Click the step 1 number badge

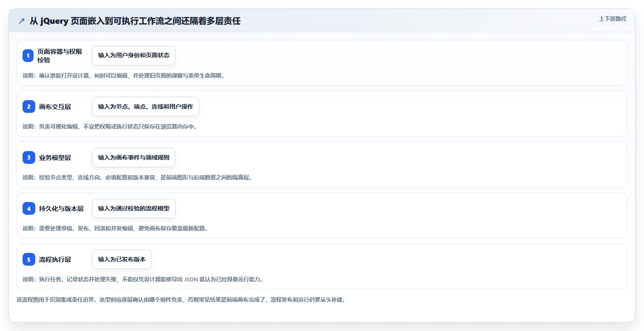pyautogui.click(x=28, y=56)
